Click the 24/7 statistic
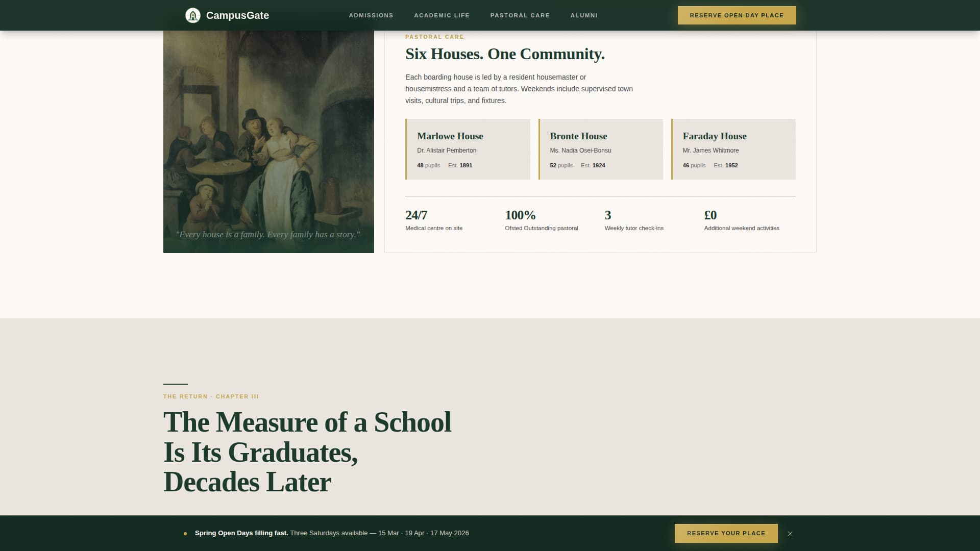980x551 pixels. 416,215
